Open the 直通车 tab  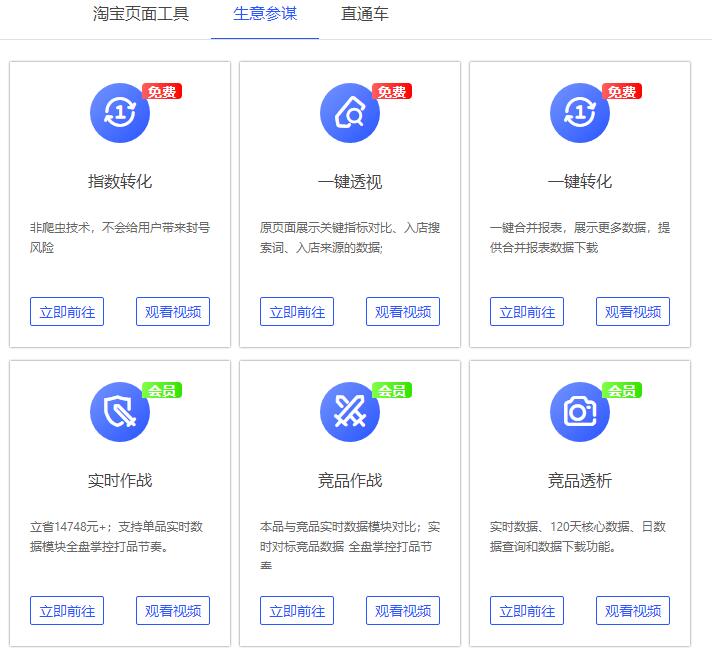365,14
